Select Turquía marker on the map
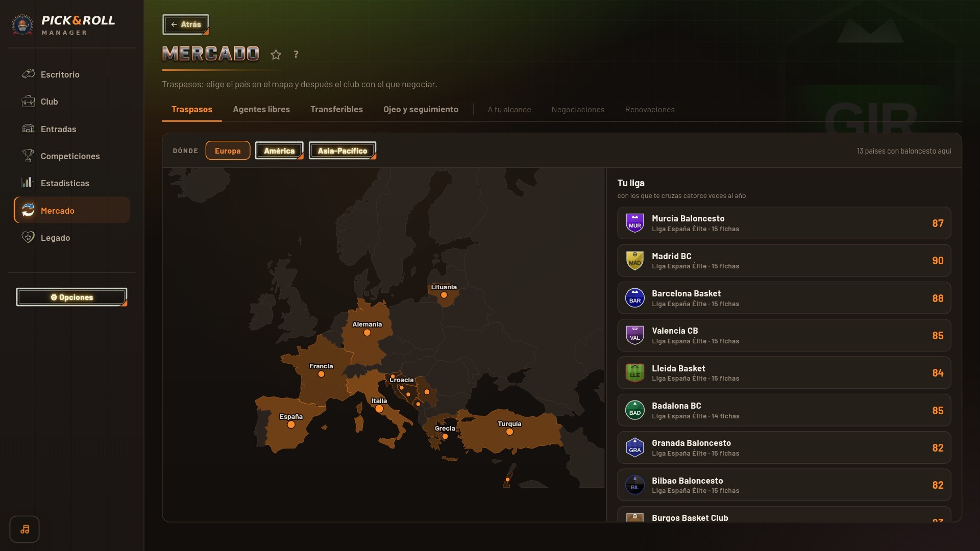Image resolution: width=980 pixels, height=551 pixels. (x=509, y=432)
